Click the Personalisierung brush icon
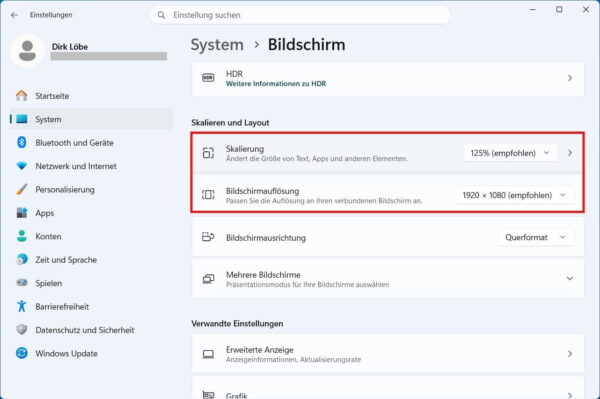600x399 pixels. 22,189
